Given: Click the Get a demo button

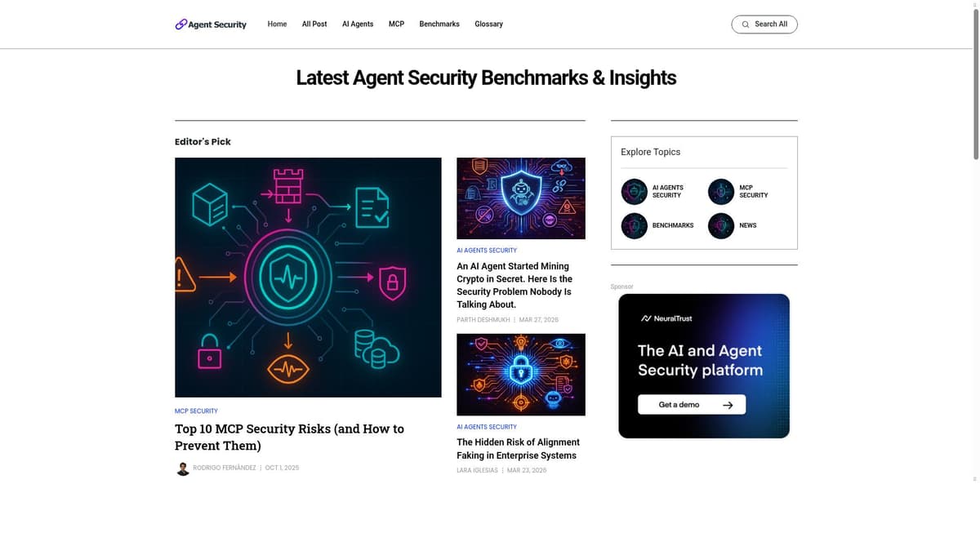Looking at the screenshot, I should (x=692, y=404).
